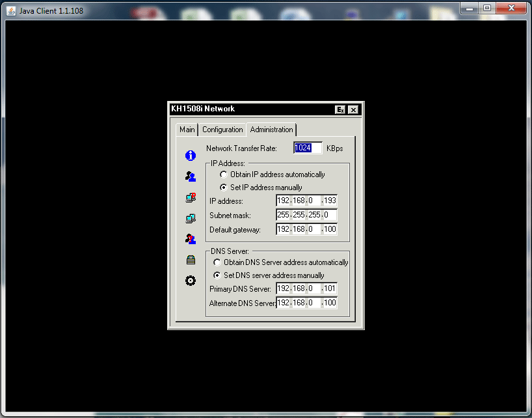Image resolution: width=532 pixels, height=418 pixels.
Task: Choose Set DNS server address manually
Action: pyautogui.click(x=217, y=275)
